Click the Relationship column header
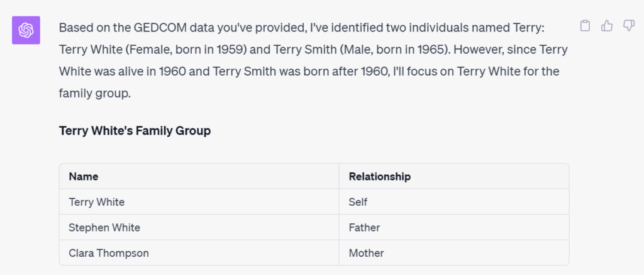Screen dimensions: 644x275 coord(454,176)
